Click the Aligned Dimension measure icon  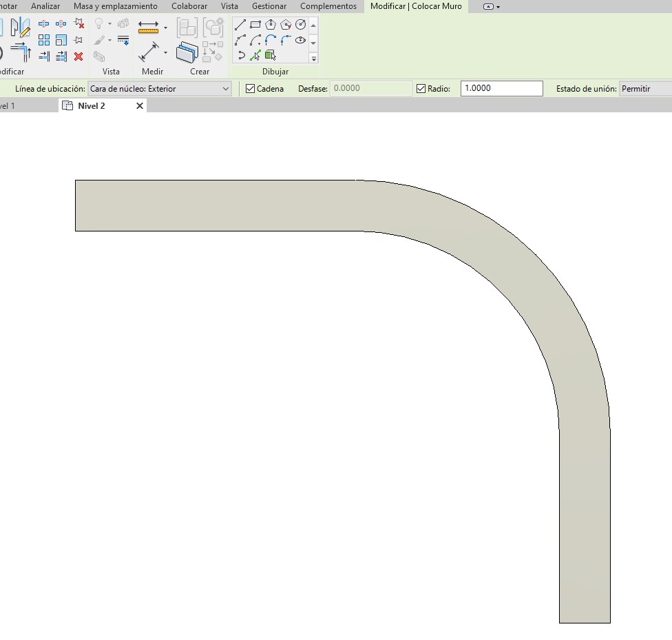point(149,52)
